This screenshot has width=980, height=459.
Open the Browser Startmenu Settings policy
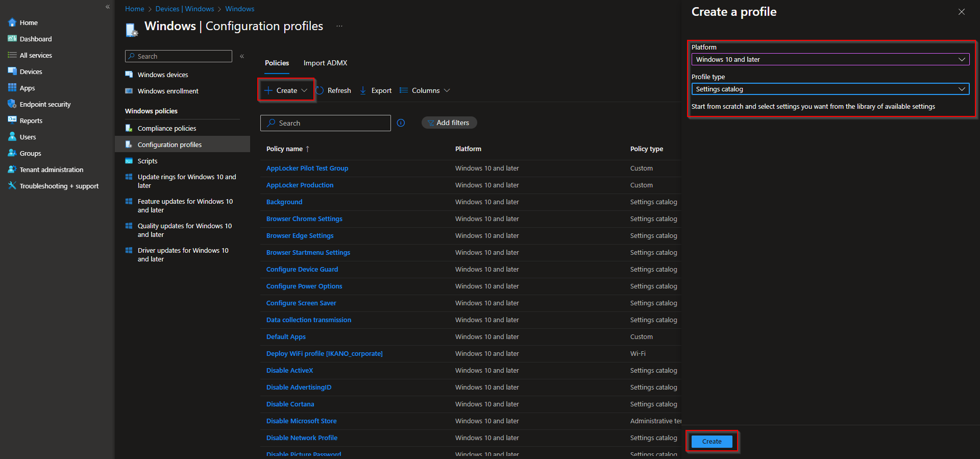[308, 252]
